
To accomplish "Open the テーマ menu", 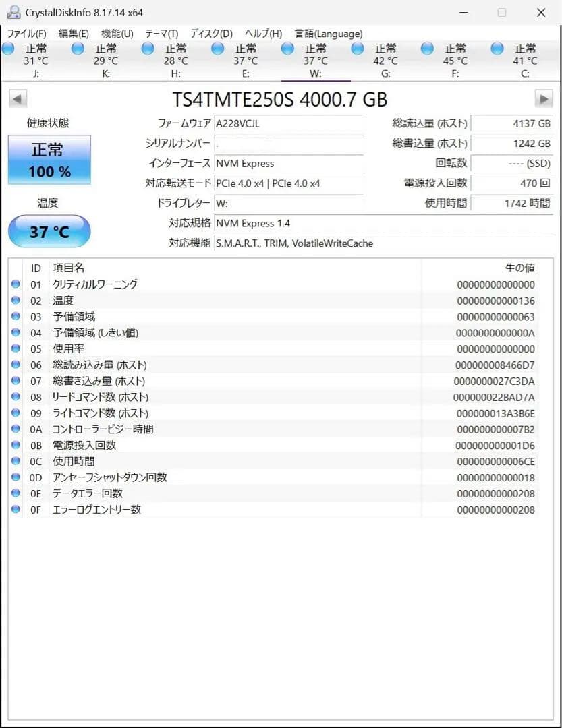I will point(162,33).
